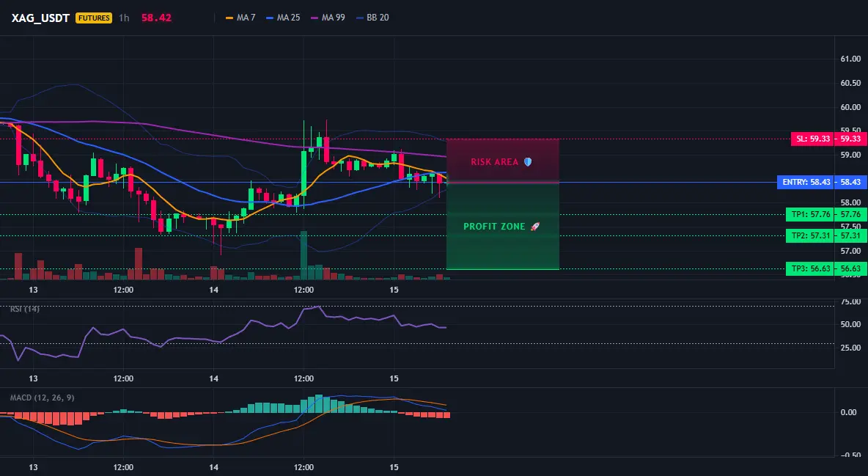868x476 pixels.
Task: Click the XAG_USDT symbol name
Action: [x=40, y=18]
